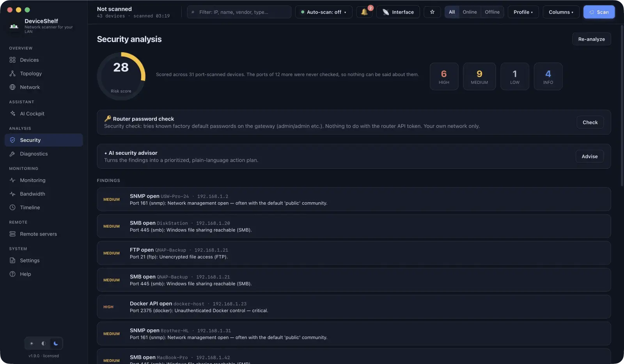Click the Network globe icon
This screenshot has height=364, width=624.
12,87
